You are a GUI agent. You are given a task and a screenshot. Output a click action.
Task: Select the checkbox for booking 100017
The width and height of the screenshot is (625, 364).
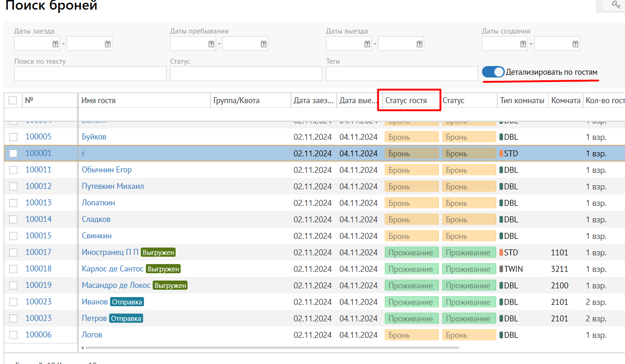coord(13,253)
